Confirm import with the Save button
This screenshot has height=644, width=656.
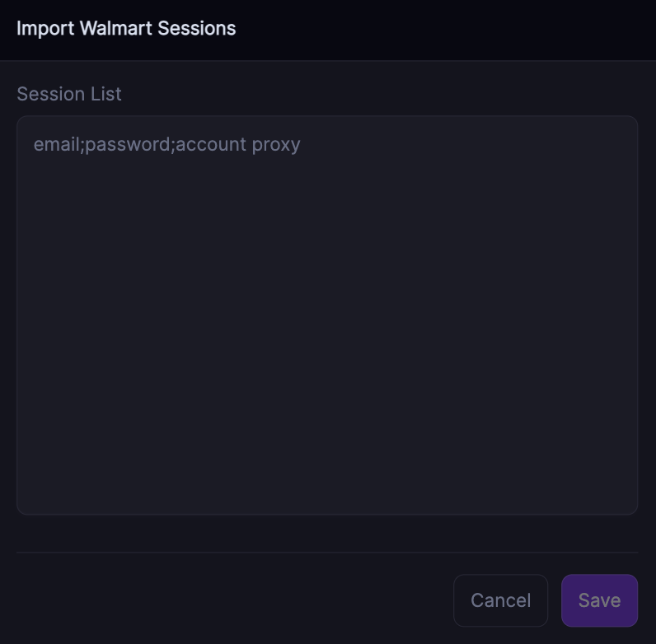(x=599, y=600)
